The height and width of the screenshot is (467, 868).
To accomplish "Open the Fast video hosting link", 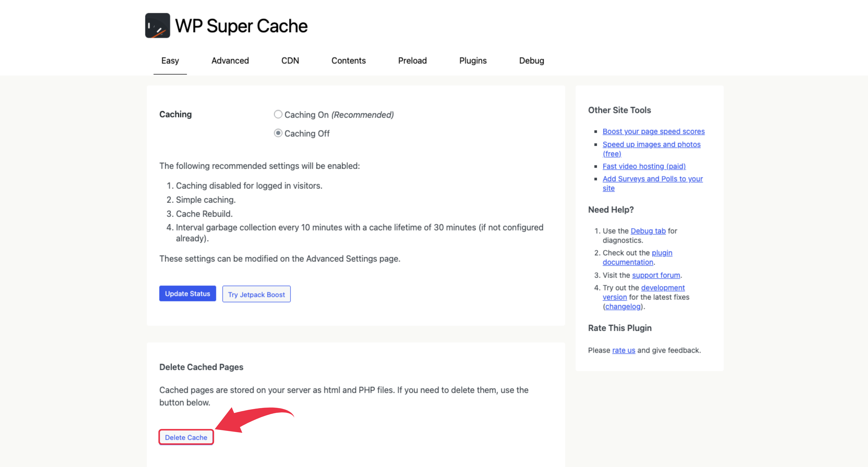I will tap(644, 166).
